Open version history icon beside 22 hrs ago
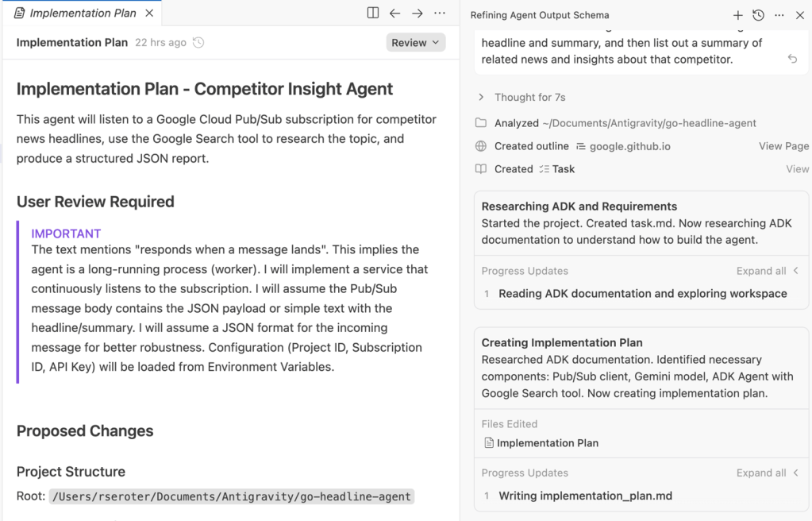The width and height of the screenshot is (812, 521). (x=198, y=43)
